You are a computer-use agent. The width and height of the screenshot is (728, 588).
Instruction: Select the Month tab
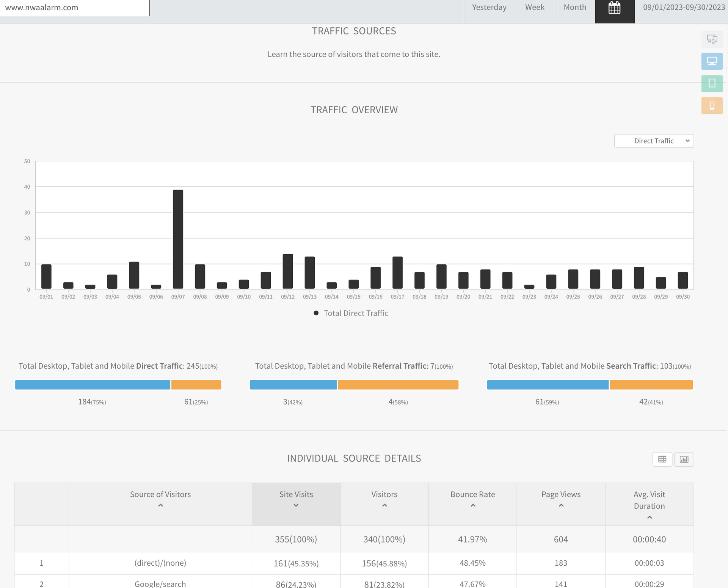575,8
